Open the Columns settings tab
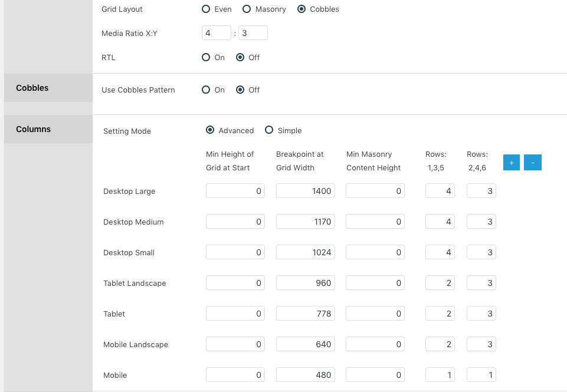Viewport: 567px width, 392px height. pyautogui.click(x=48, y=129)
